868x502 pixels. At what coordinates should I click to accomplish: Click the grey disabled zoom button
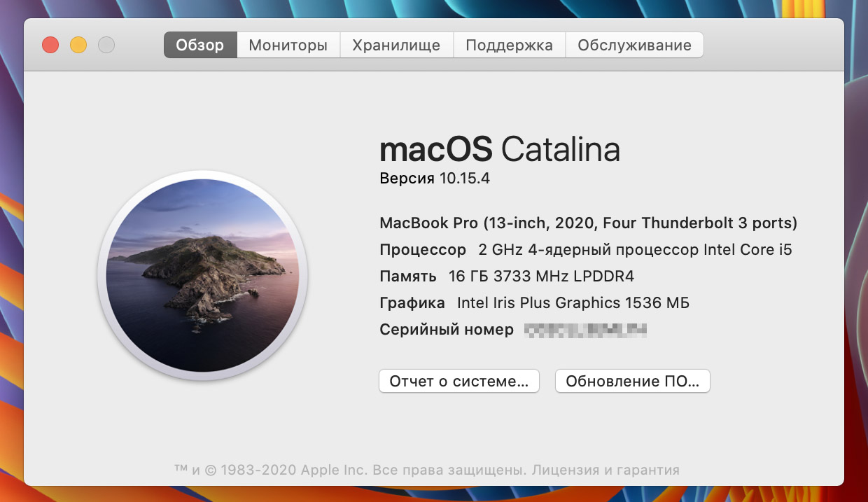[x=106, y=46]
